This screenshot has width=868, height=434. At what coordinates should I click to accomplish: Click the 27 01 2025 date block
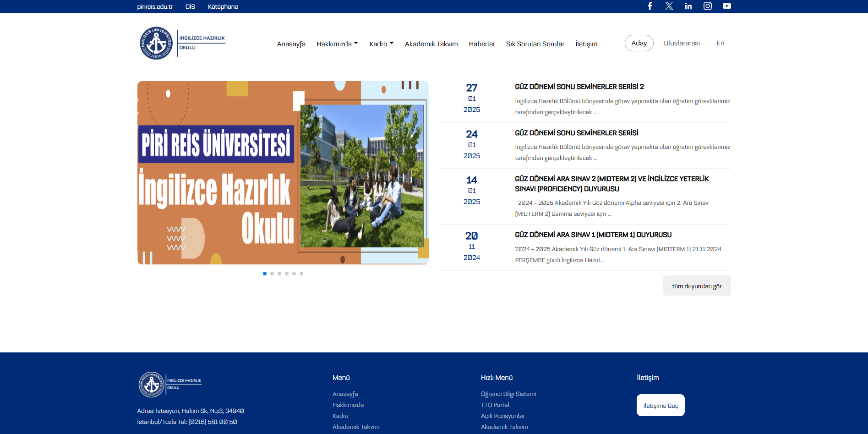[x=472, y=98]
